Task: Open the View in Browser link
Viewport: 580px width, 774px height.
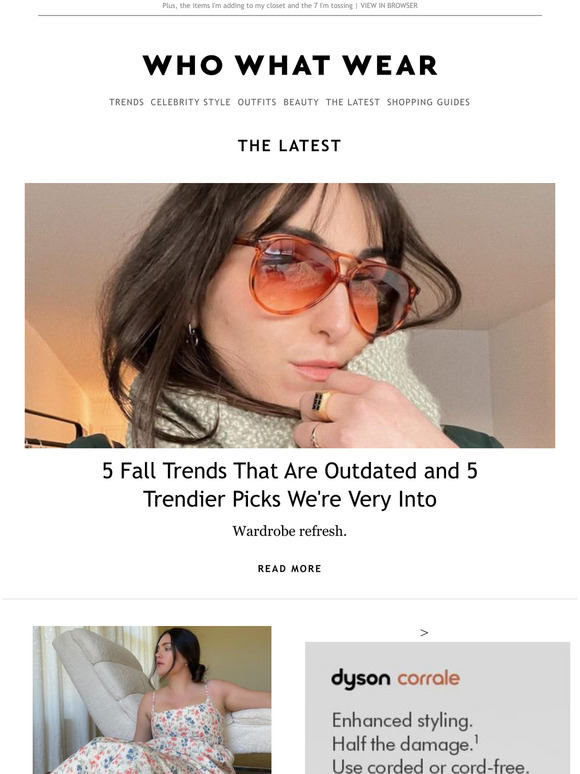Action: 389,5
